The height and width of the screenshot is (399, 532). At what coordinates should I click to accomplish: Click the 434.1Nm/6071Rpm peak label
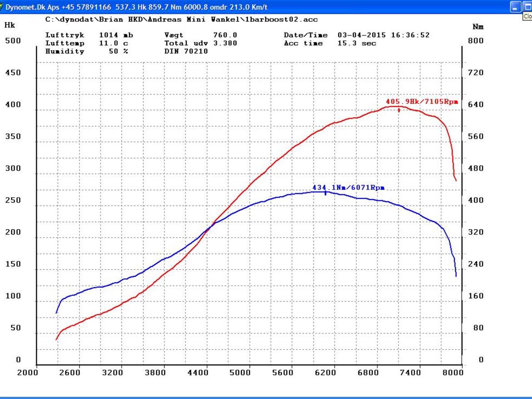[x=348, y=187]
